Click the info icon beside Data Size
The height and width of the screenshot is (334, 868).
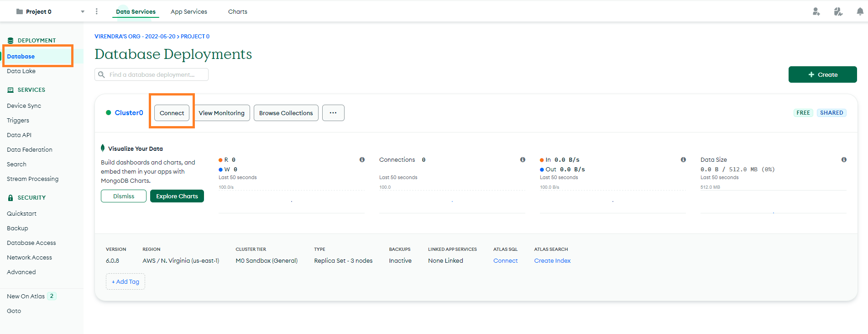tap(844, 159)
